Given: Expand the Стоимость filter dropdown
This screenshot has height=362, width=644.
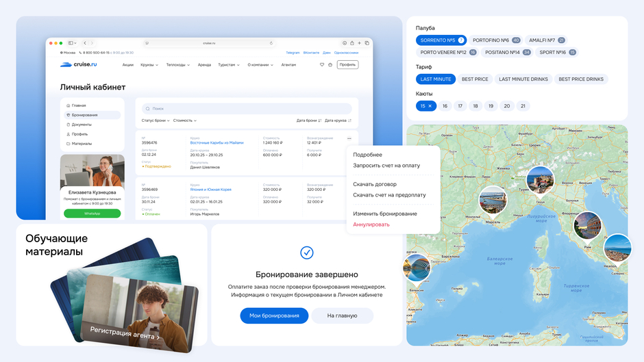Looking at the screenshot, I should pos(185,120).
